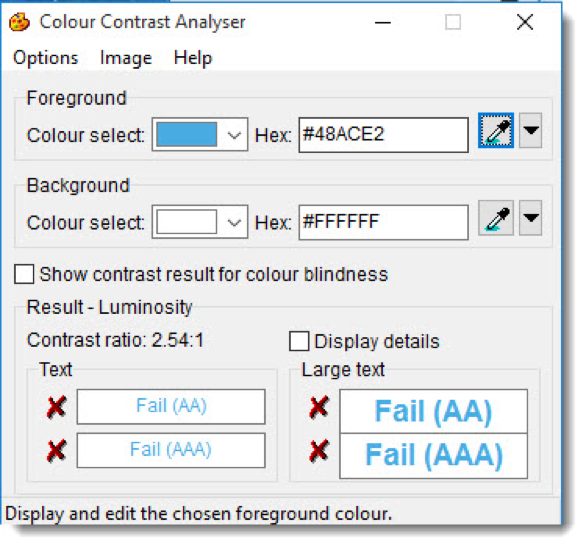This screenshot has width=586, height=548.
Task: Open the Image menu
Action: 126,58
